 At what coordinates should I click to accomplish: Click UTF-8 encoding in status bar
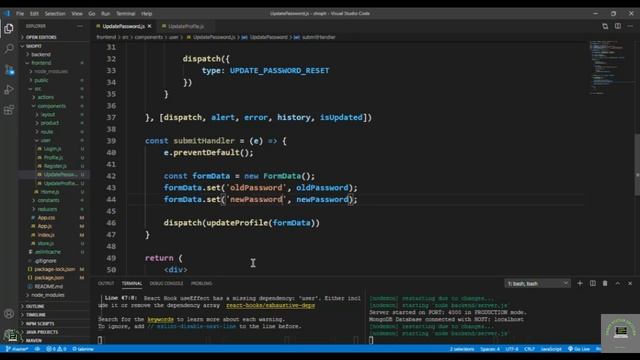(x=512, y=349)
